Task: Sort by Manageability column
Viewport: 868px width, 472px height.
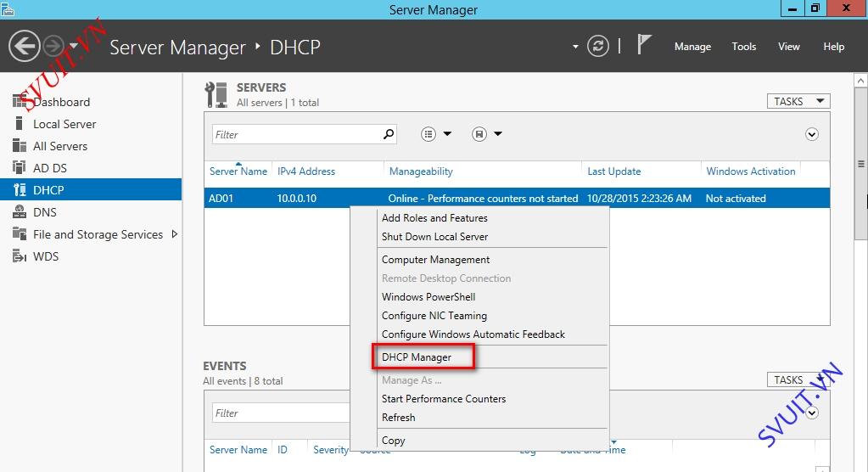Action: click(x=421, y=171)
